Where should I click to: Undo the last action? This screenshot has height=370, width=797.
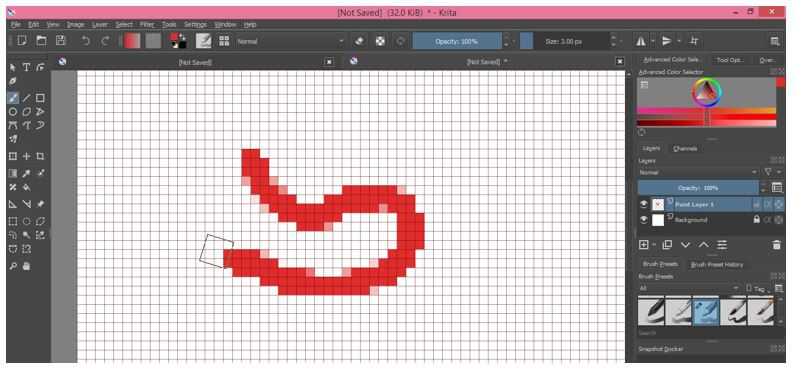coord(85,41)
